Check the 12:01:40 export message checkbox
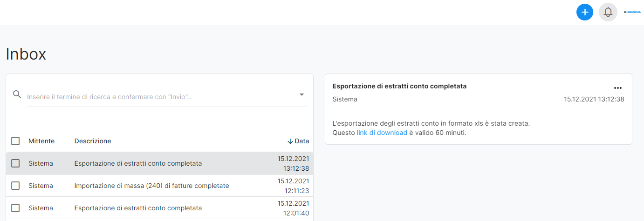This screenshot has height=221, width=644. coord(15,208)
